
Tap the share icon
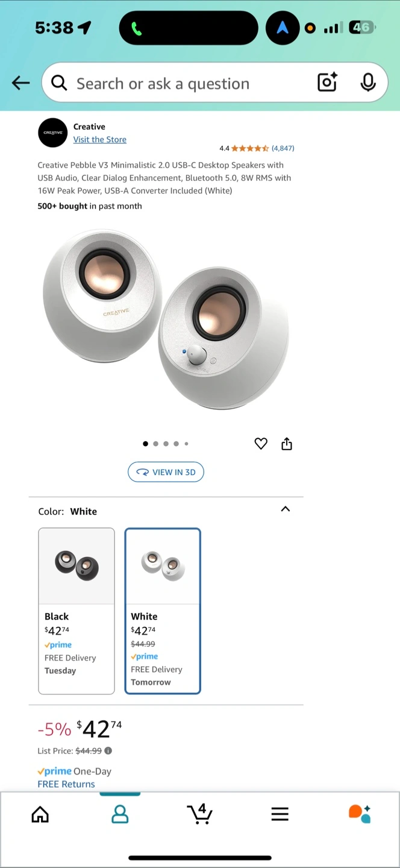(x=287, y=444)
